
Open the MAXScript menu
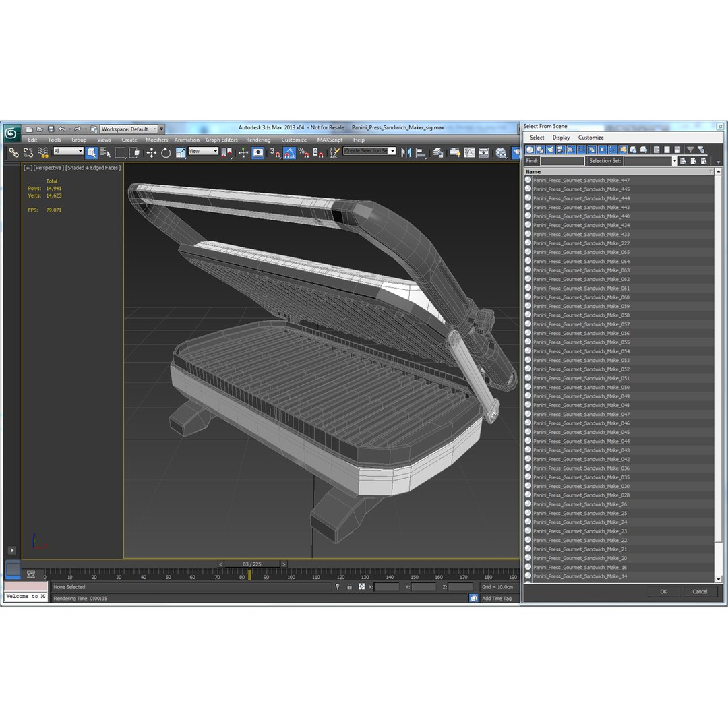(330, 140)
